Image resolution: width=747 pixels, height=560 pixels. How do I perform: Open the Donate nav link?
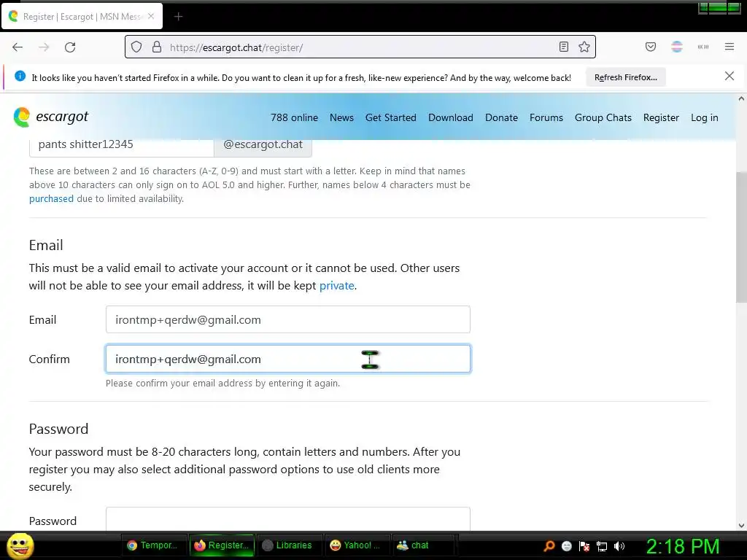point(501,117)
